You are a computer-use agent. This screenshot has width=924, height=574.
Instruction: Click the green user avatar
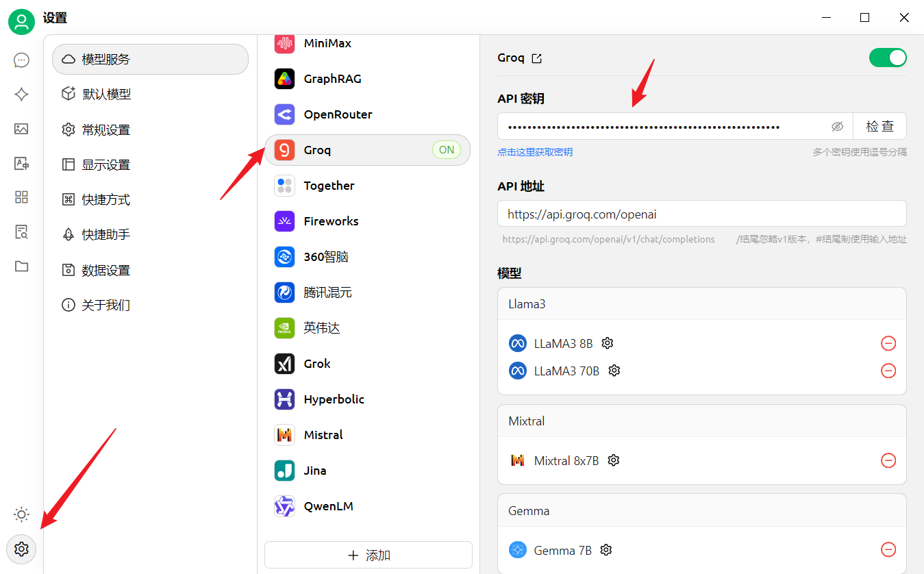[x=21, y=22]
